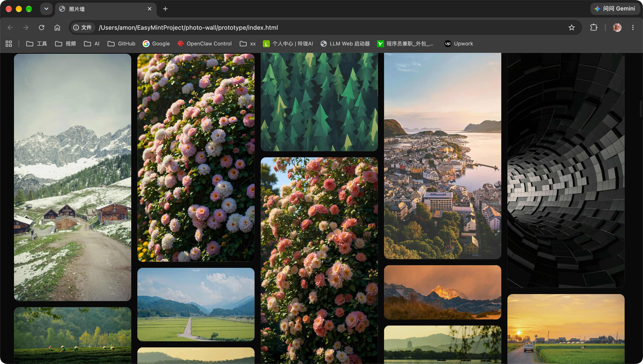Viewport: 643px width, 364px height.
Task: Open the AI bookmark folder
Action: (x=92, y=44)
